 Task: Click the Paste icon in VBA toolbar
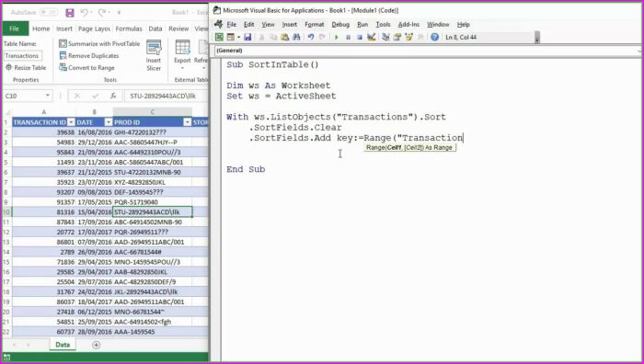(x=285, y=38)
